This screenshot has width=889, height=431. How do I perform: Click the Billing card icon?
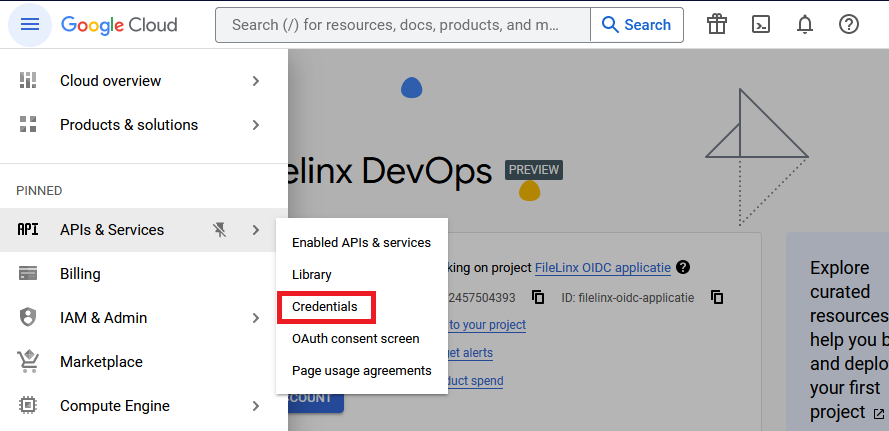click(28, 273)
